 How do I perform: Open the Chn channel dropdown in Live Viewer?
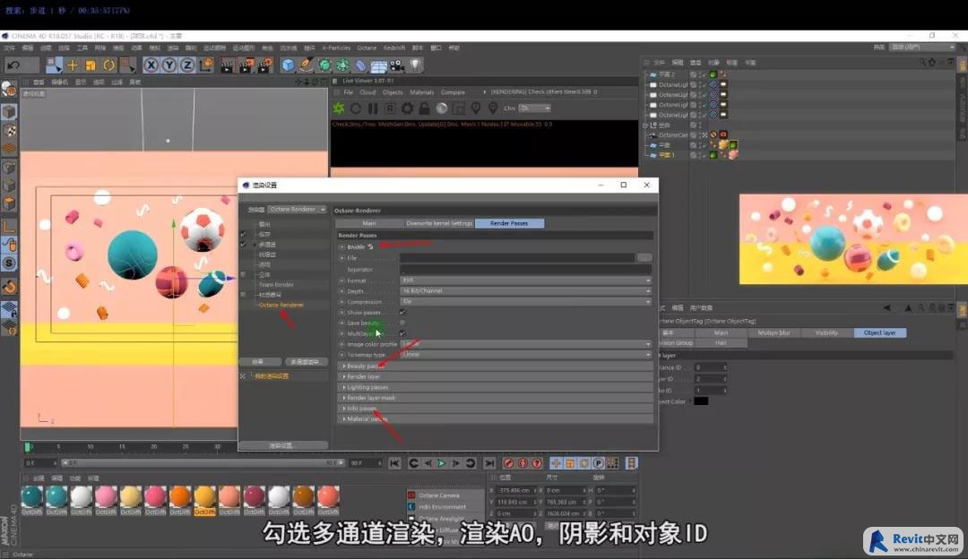[534, 108]
